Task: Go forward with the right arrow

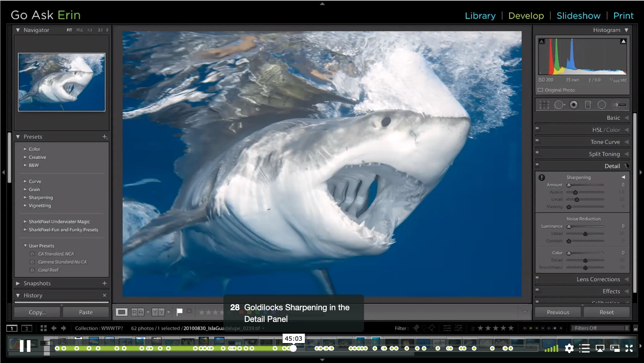Action: 64,328
